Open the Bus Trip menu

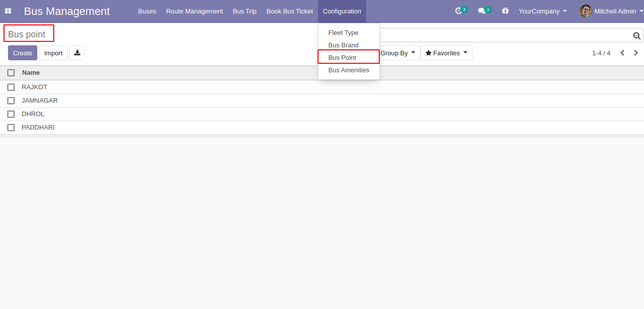pos(245,11)
